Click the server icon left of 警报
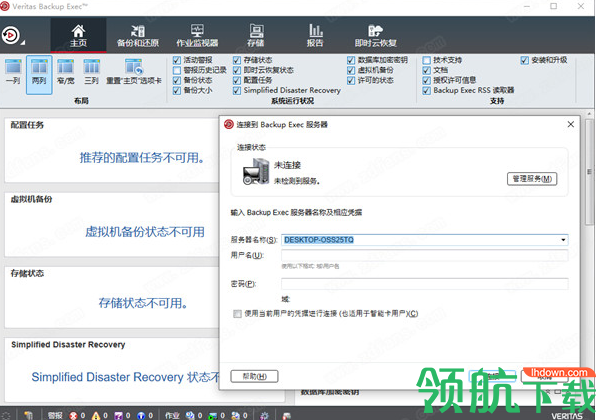Screen dimensions: 596x420 pyautogui.click(x=29, y=415)
